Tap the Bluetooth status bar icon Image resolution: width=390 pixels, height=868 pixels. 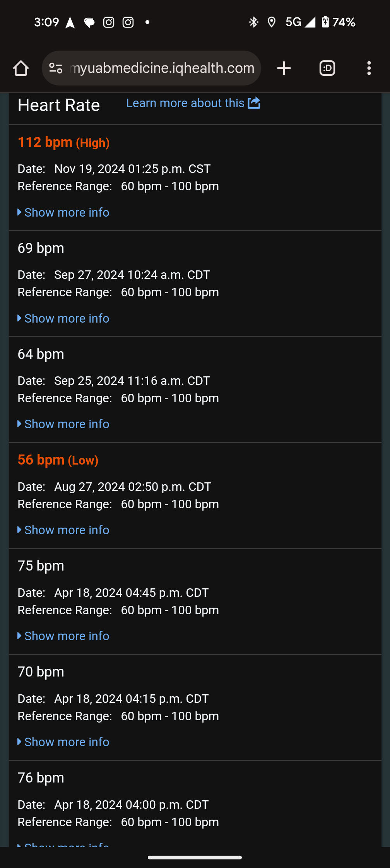(x=253, y=22)
